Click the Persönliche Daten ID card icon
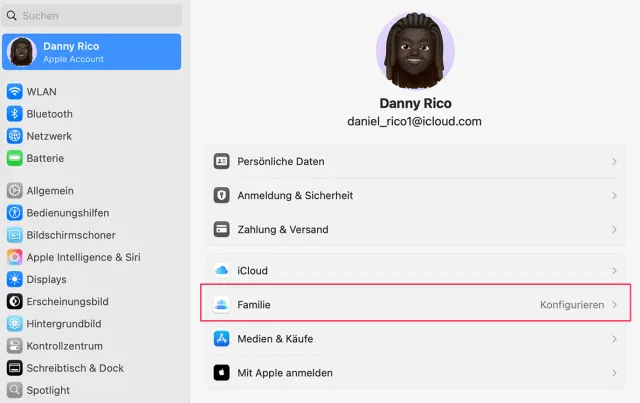 click(222, 161)
